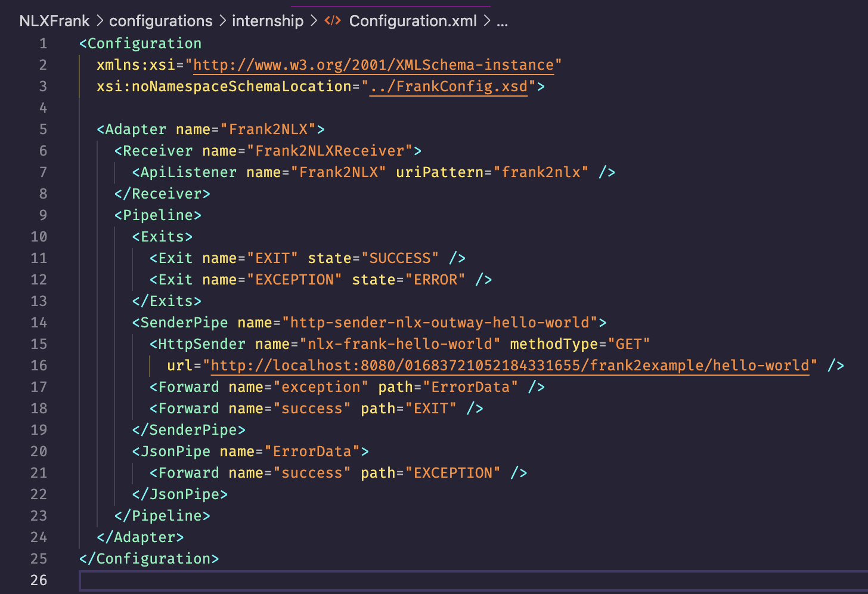Click the "Frank2NLXReceiver" name value
This screenshot has width=868, height=594.
330,151
